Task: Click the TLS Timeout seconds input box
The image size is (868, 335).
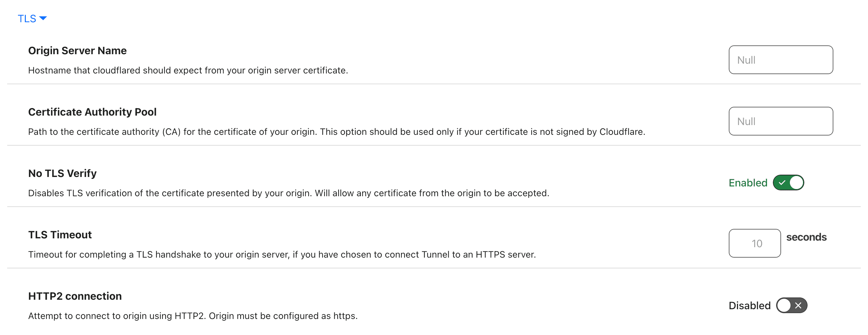Action: 755,244
